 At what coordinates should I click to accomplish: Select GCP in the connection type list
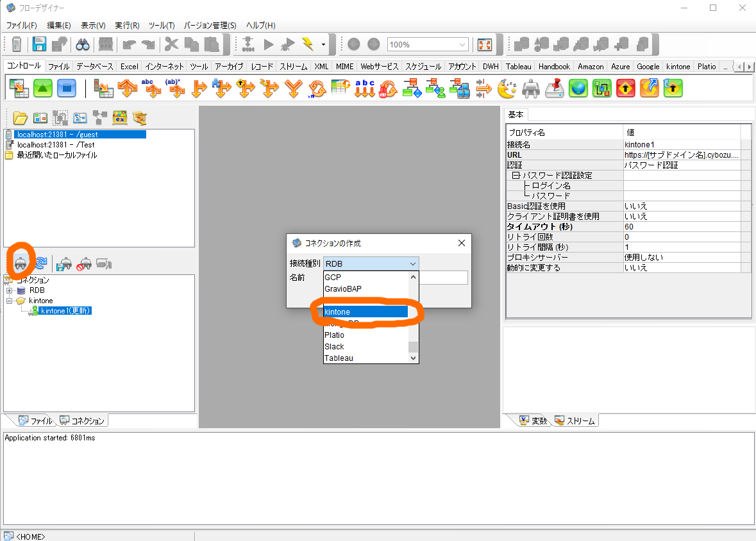coord(365,278)
